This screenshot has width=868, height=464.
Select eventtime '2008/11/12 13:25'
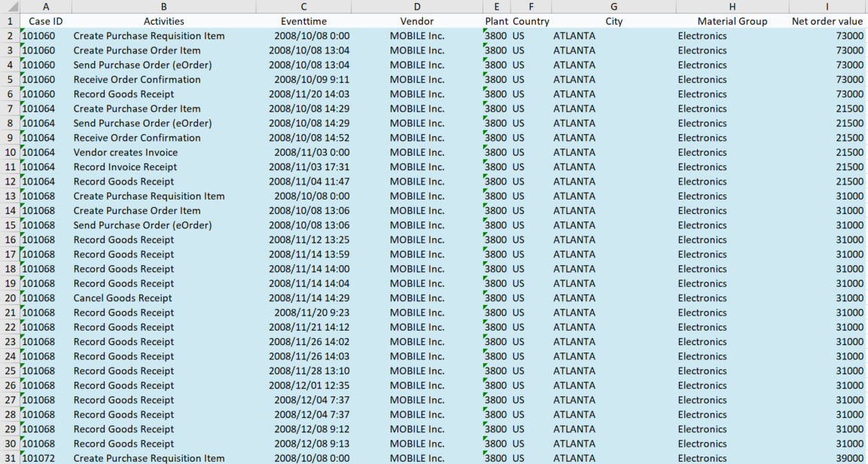coord(303,240)
